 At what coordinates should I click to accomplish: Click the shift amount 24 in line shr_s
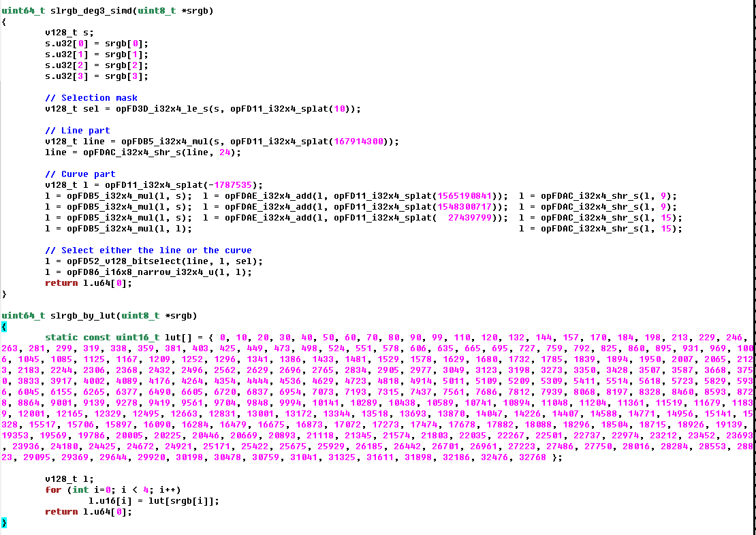tap(225, 152)
